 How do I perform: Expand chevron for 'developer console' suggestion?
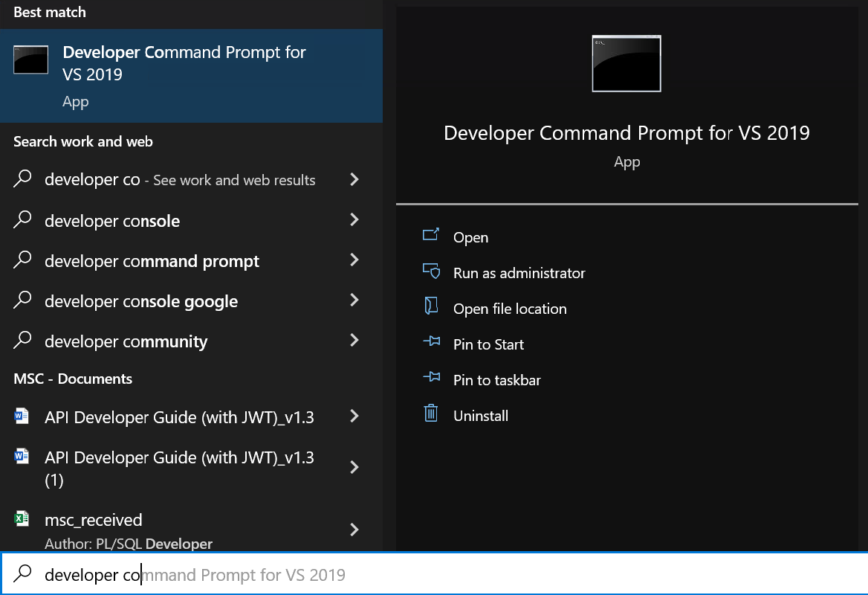click(354, 220)
